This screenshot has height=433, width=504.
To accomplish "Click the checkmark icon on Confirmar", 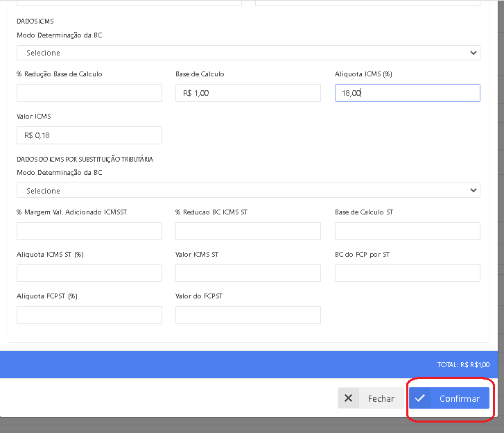I will tap(420, 398).
